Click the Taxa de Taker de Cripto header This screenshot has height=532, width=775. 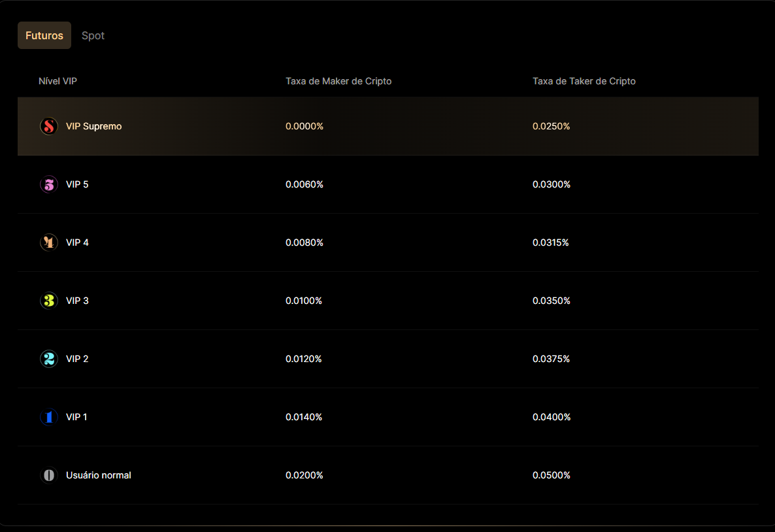tap(584, 81)
